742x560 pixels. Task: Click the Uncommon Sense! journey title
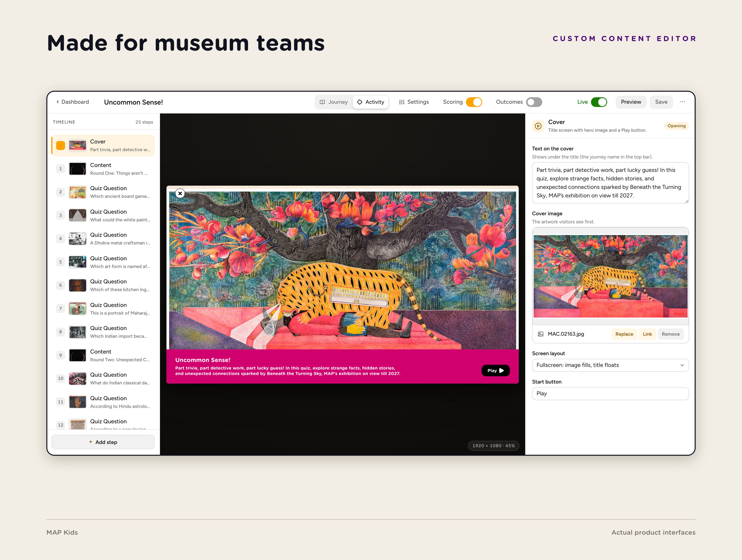point(134,102)
